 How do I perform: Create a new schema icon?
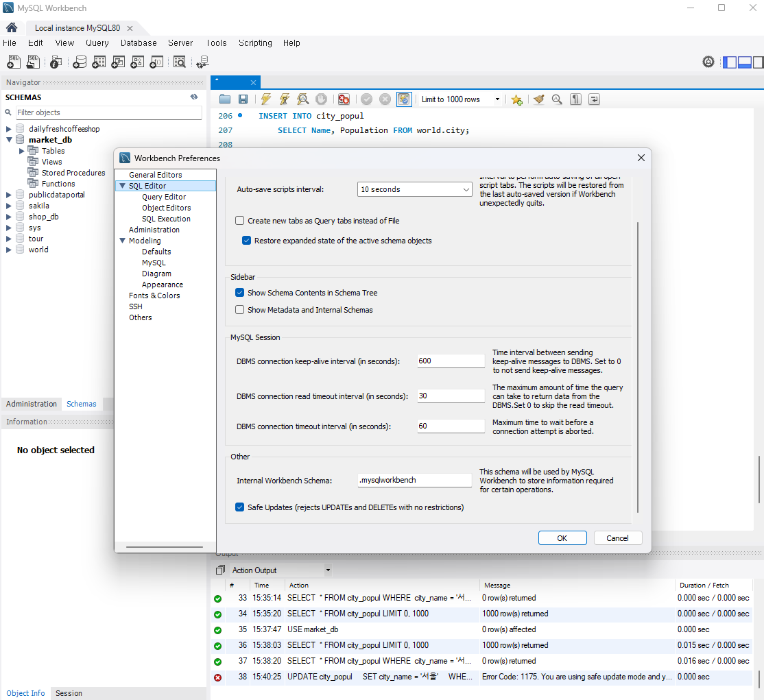pos(80,62)
